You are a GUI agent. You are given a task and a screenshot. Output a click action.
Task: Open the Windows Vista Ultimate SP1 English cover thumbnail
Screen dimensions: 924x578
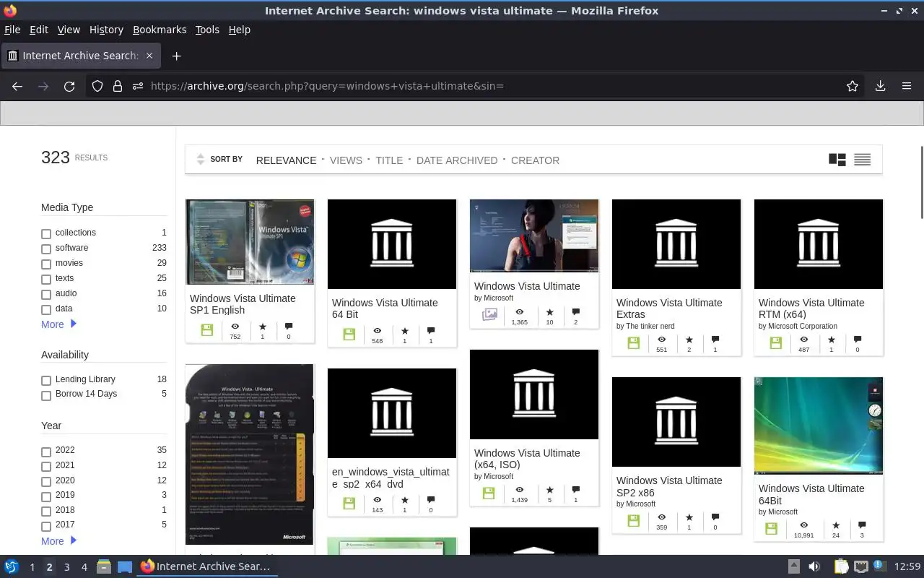[x=250, y=242]
